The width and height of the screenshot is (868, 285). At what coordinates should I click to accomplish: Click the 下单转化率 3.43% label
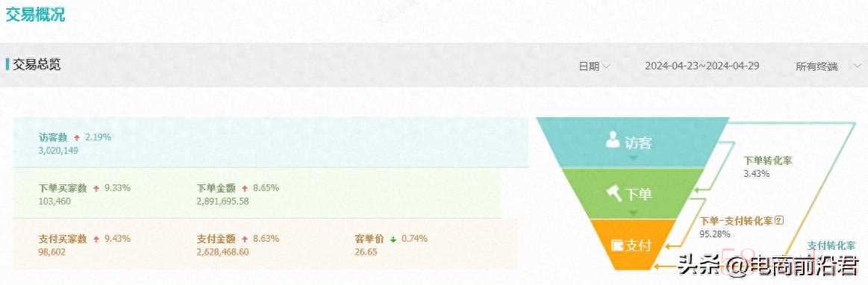(x=767, y=166)
